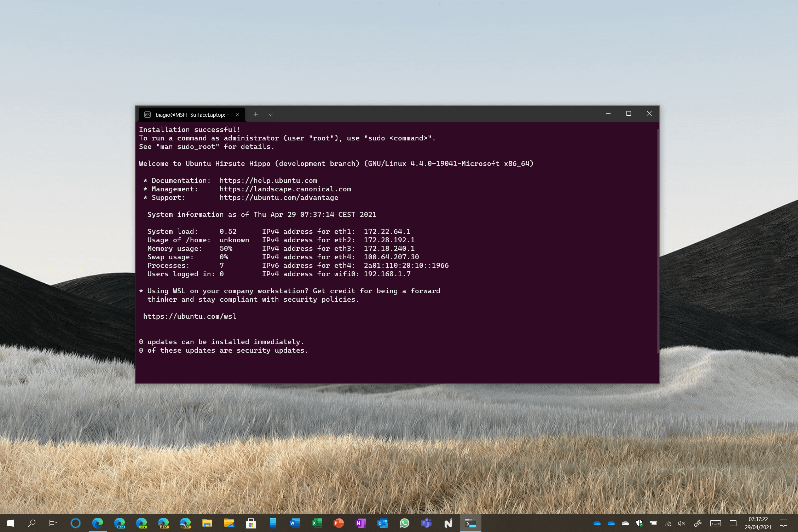Launch Microsoft OneNote
This screenshot has width=798, height=532.
pos(361,523)
